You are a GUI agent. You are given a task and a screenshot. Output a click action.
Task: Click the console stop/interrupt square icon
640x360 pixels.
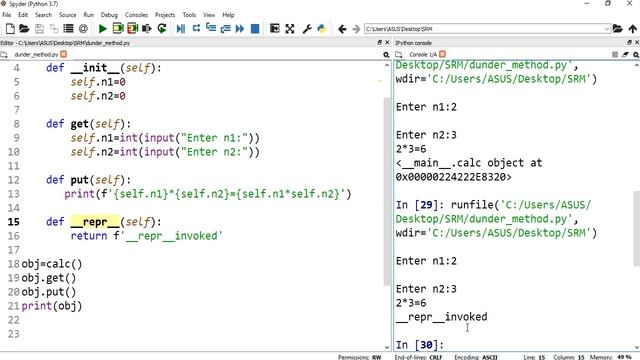coord(615,54)
